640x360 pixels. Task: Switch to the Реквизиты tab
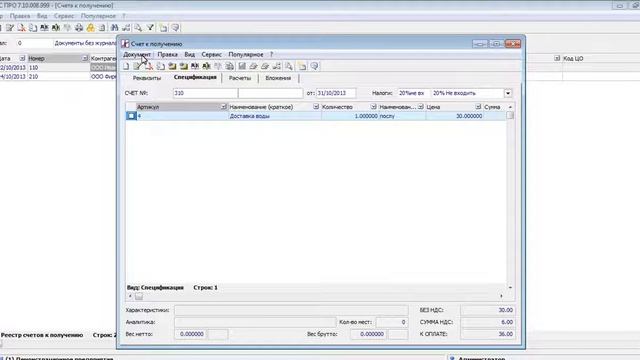147,78
